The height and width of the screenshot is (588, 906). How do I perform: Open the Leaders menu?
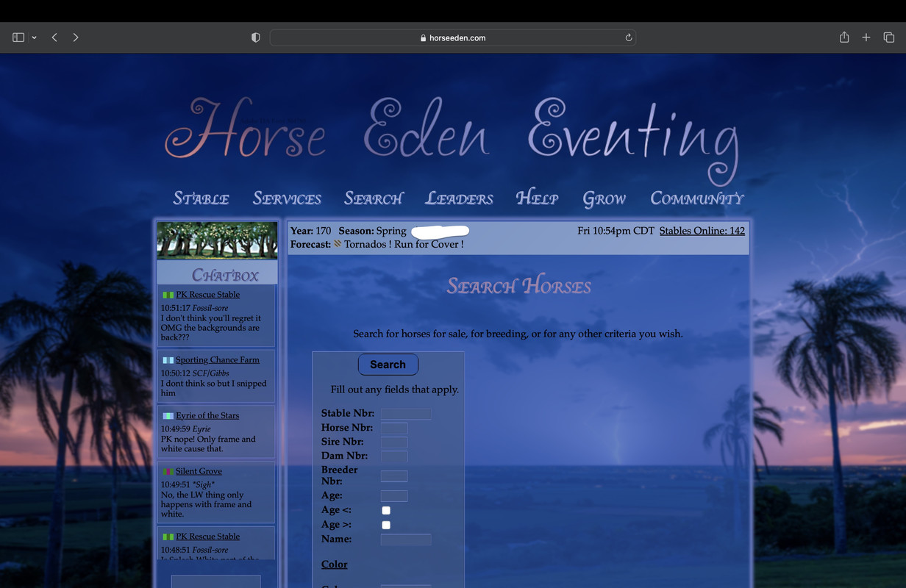point(459,198)
